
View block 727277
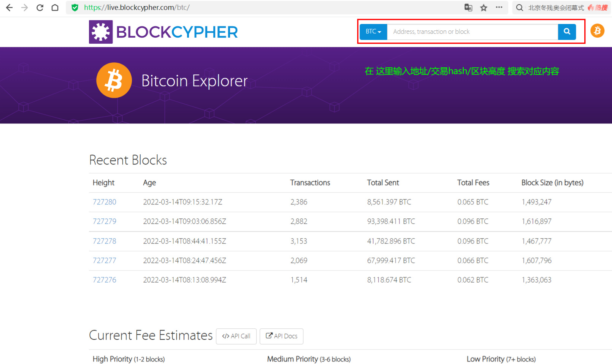[x=105, y=261]
